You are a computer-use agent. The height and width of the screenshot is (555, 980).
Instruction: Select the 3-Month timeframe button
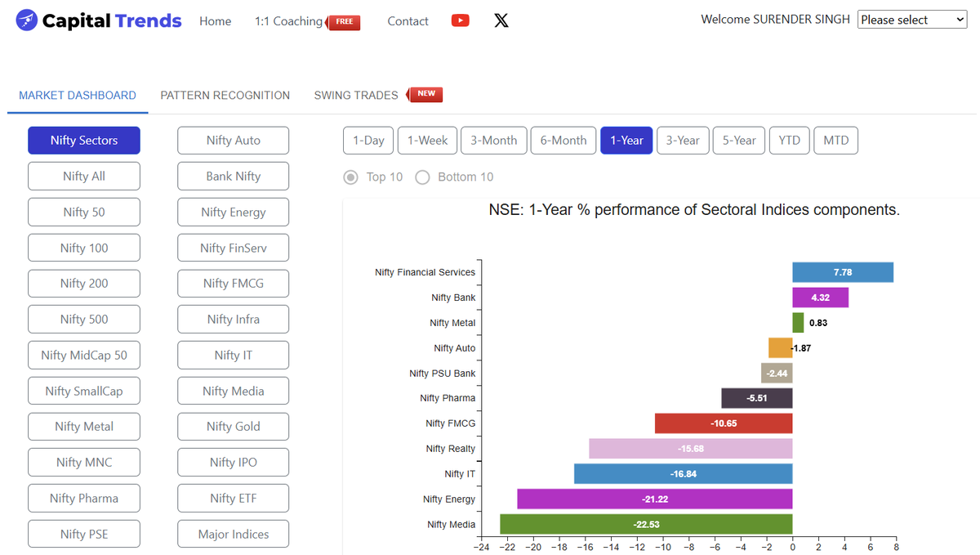click(x=493, y=141)
